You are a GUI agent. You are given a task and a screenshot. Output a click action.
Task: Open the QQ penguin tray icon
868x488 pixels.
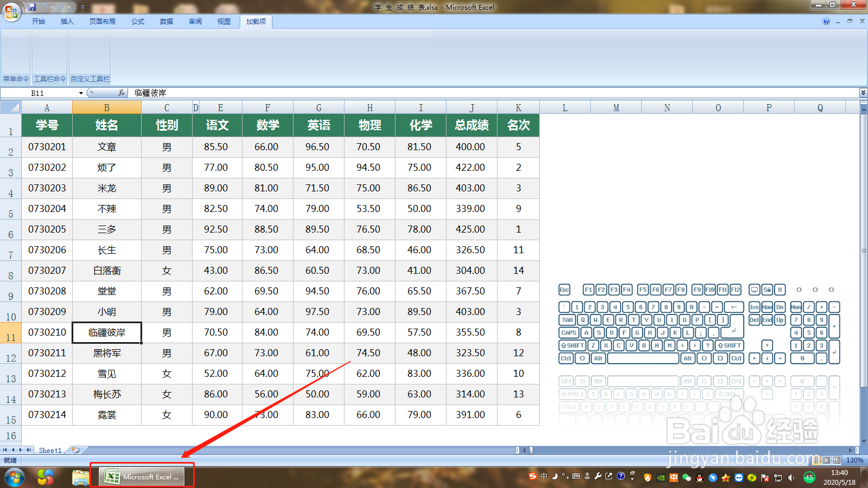pyautogui.click(x=699, y=478)
